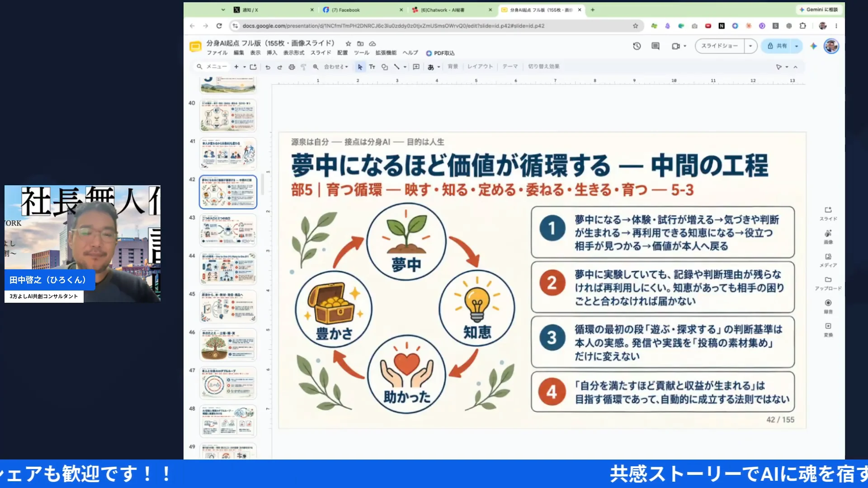The width and height of the screenshot is (868, 488).
Task: Click the undo icon in Slides toolbar
Action: [268, 67]
